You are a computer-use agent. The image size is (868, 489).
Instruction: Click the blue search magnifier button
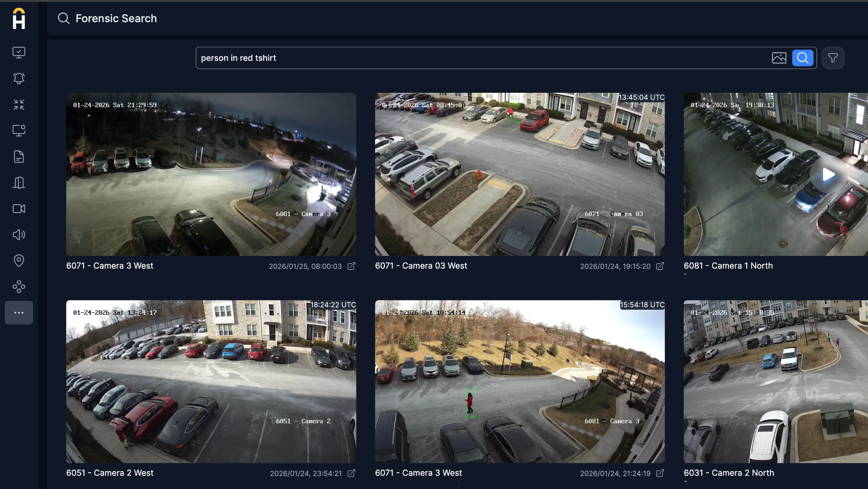(x=802, y=58)
